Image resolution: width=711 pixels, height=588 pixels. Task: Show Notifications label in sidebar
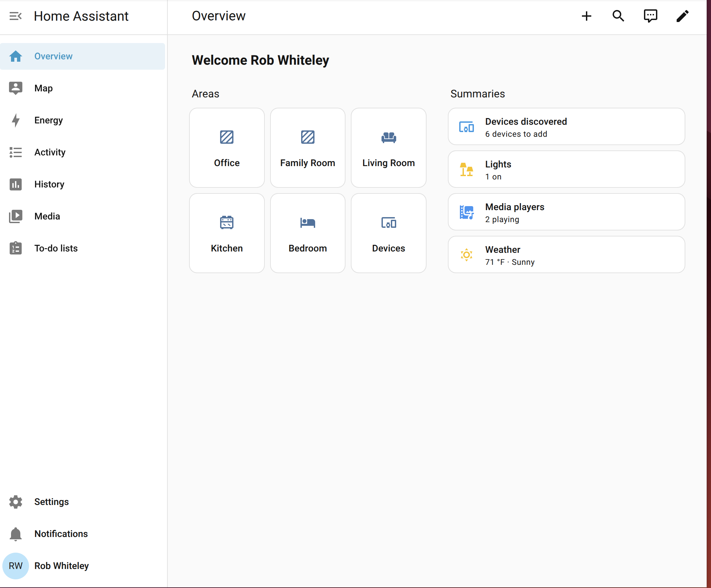click(61, 534)
